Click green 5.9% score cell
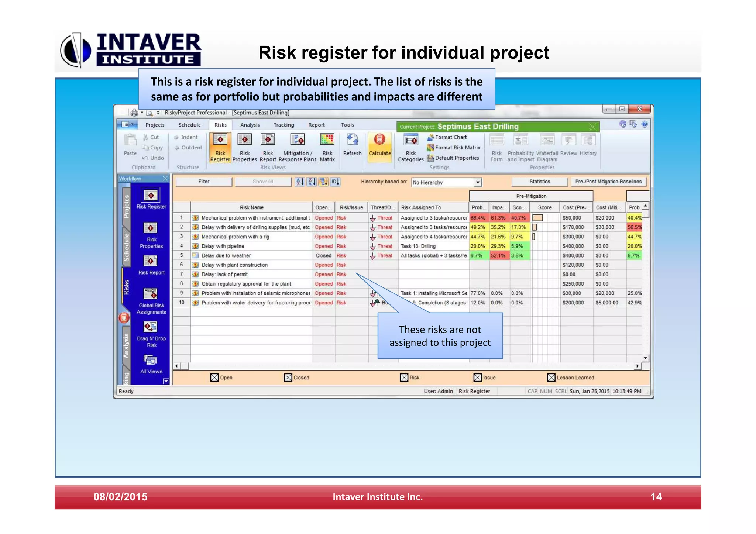The height and width of the screenshot is (534, 756). pos(520,246)
